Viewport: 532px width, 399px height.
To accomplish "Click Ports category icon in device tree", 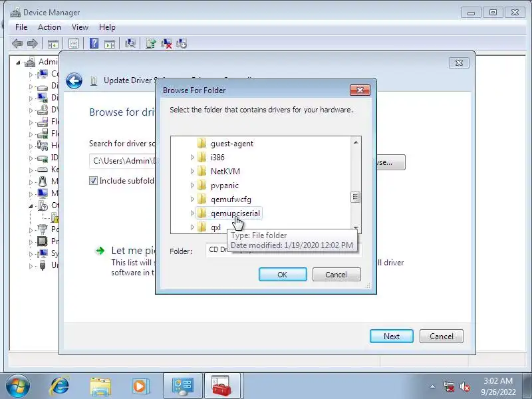I will [x=43, y=229].
